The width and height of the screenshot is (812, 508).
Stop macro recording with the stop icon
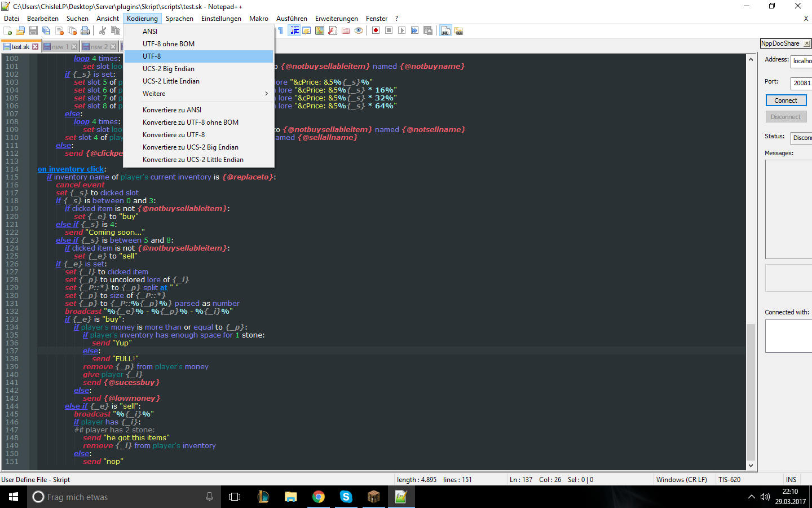coord(389,31)
